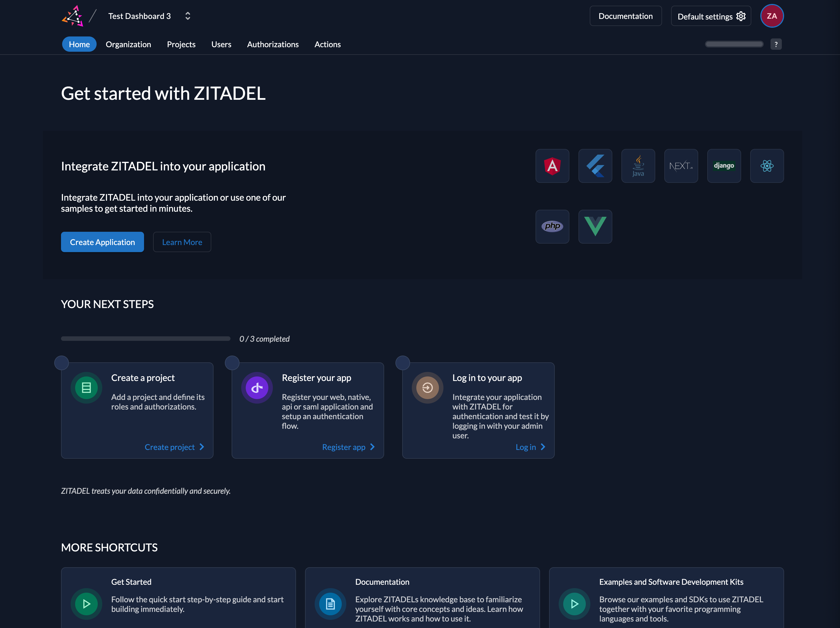Switch to the Projects tab

point(181,44)
